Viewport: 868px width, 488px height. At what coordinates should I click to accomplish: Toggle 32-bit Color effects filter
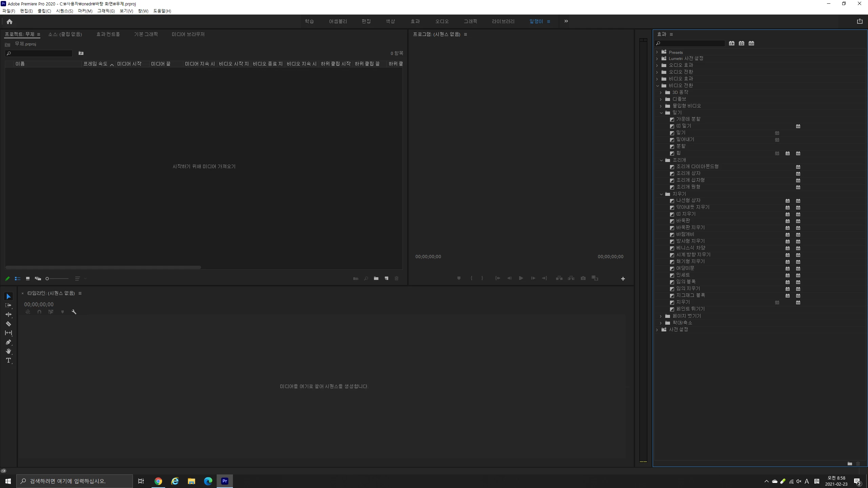742,43
